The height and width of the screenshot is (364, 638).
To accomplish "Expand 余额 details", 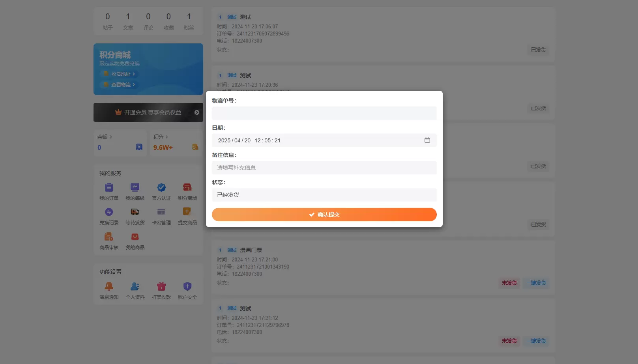I will 105,137.
